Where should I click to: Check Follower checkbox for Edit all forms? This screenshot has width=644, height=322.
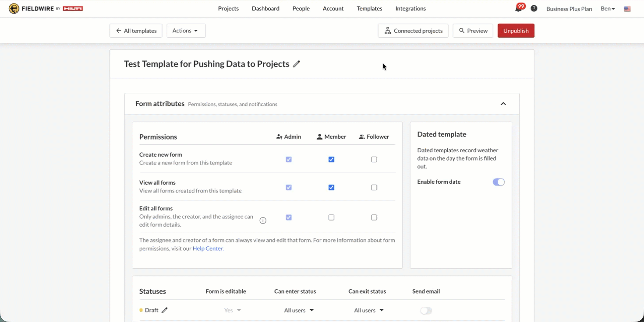374,217
